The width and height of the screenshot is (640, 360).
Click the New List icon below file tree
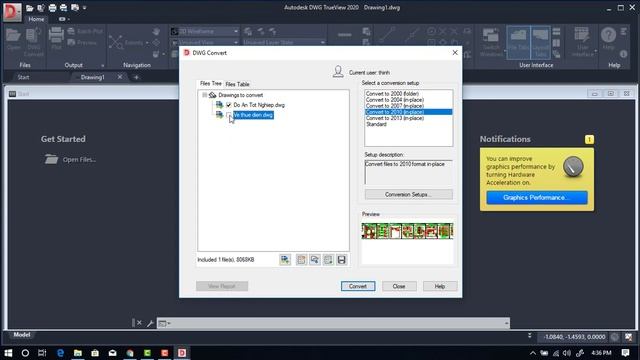point(301,260)
